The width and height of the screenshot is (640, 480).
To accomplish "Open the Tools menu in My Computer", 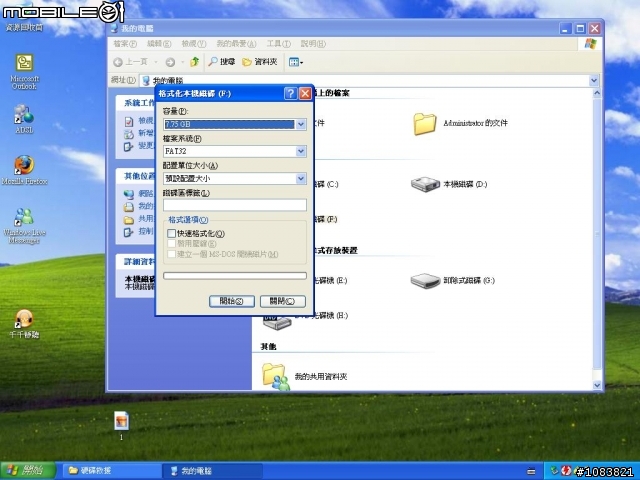I will (x=278, y=44).
